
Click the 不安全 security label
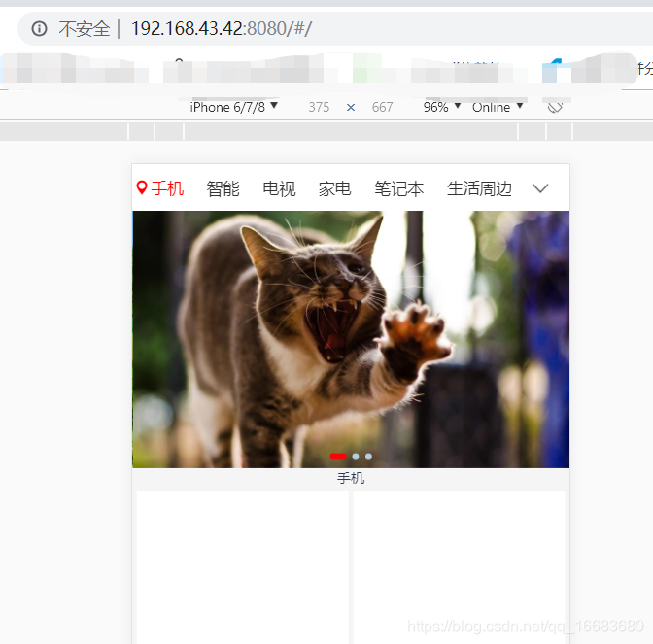pos(85,29)
